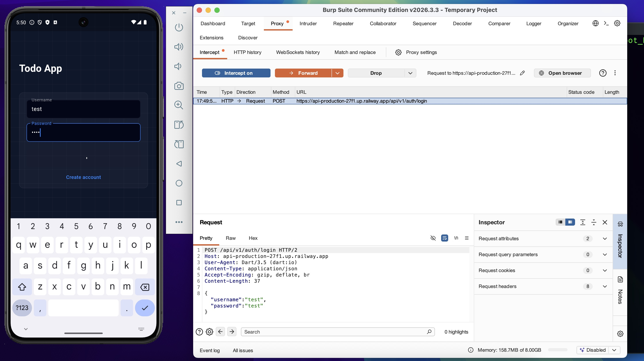Expand Request headers section
Viewport: 644px width, 361px height.
pos(605,286)
